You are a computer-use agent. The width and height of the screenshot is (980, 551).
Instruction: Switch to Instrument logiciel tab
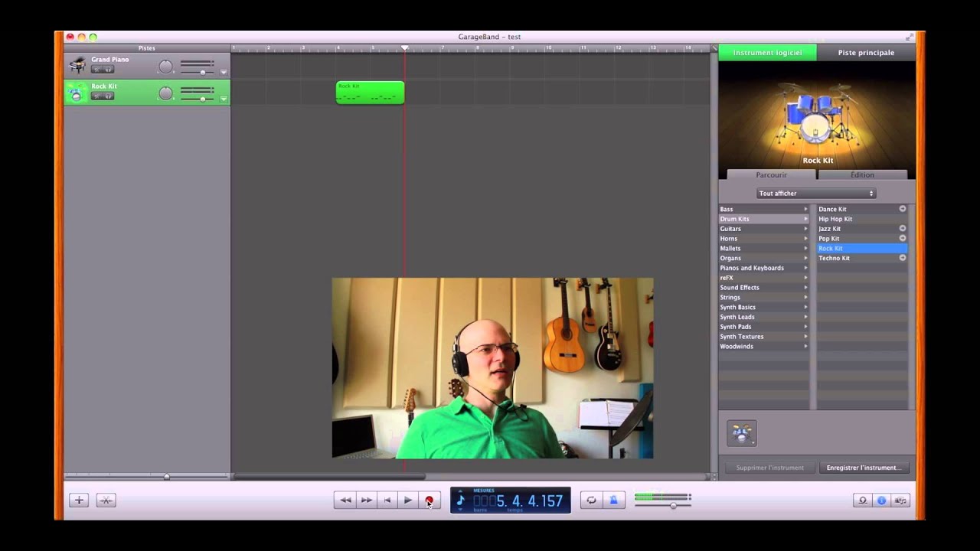[x=767, y=53]
